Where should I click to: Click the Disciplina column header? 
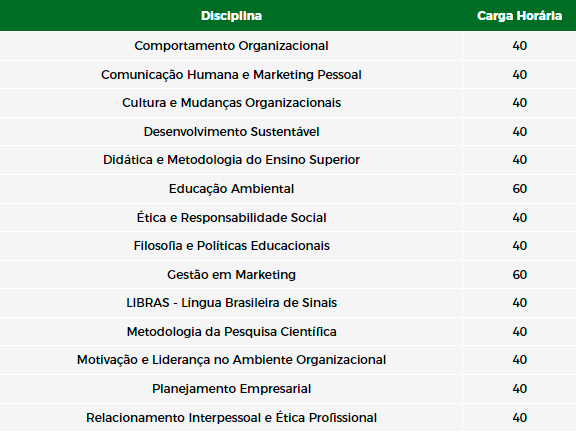click(x=231, y=16)
